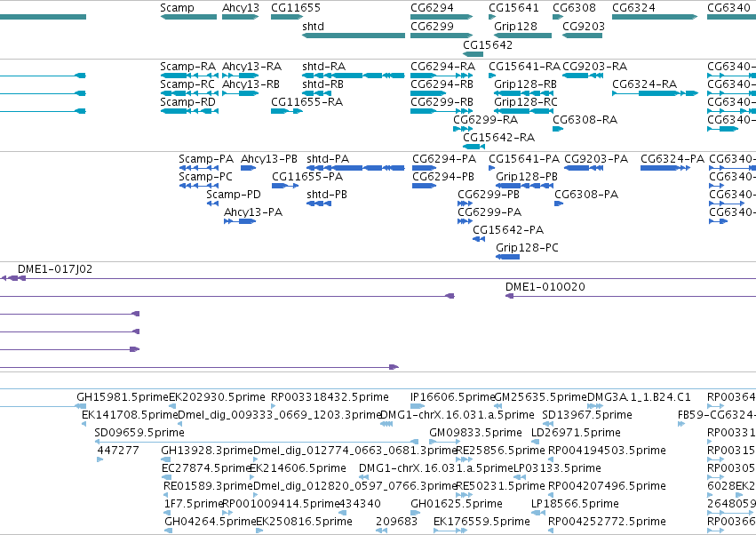Click transcript CG6294-RB
Screen dimensions: 756x535
coord(428,93)
